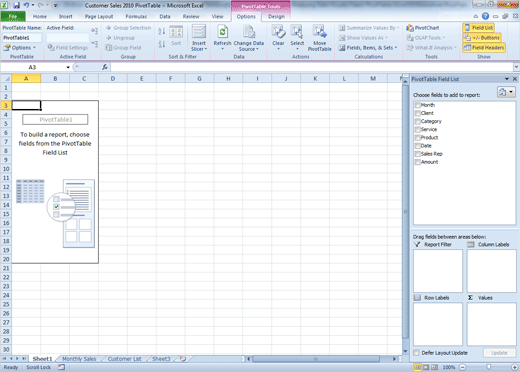520x372 pixels.
Task: Click Group Selection command
Action: (x=129, y=28)
